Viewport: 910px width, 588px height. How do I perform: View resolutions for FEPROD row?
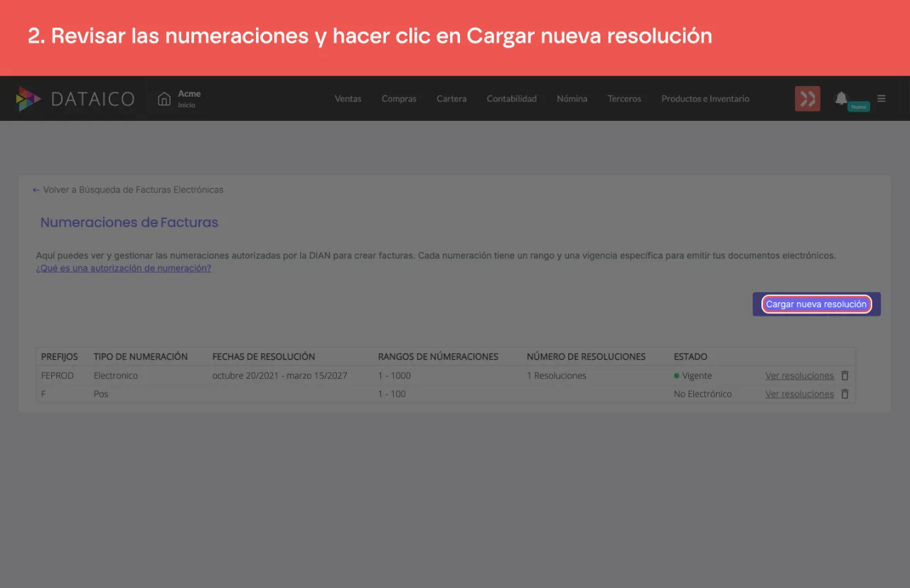800,375
